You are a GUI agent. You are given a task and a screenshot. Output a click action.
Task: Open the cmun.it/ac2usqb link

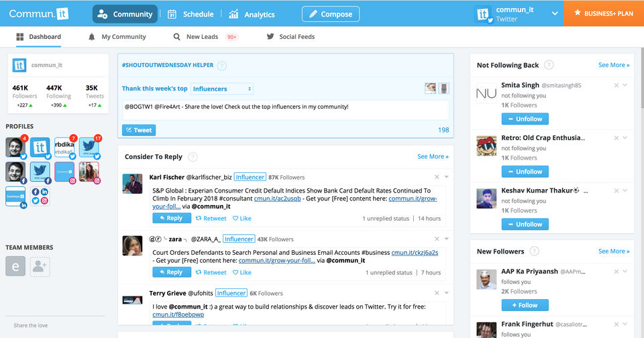277,199
